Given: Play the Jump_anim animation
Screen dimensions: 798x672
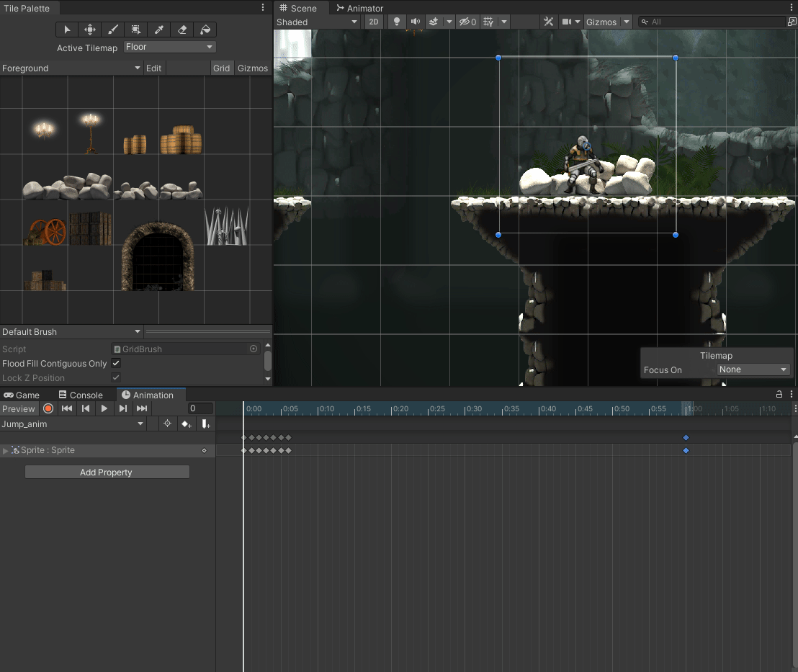Looking at the screenshot, I should point(104,408).
